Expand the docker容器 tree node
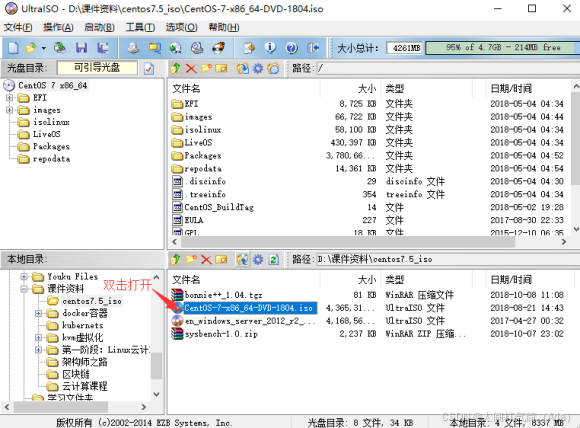 (x=38, y=313)
